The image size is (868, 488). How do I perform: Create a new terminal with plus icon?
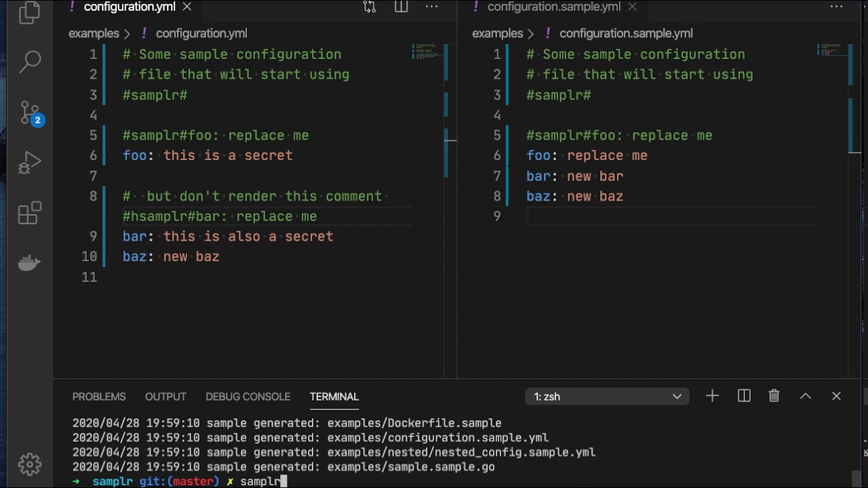pyautogui.click(x=712, y=396)
